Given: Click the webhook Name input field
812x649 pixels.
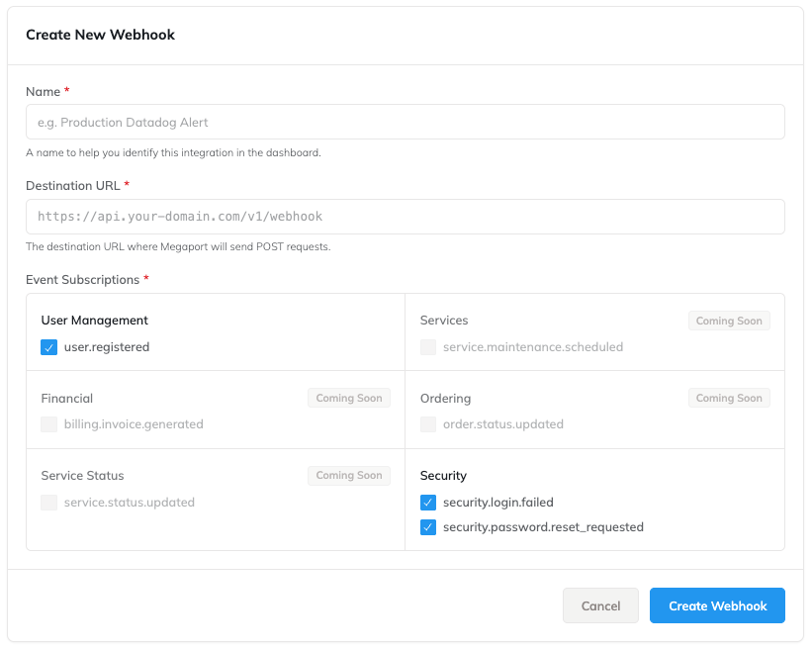Looking at the screenshot, I should [x=405, y=122].
